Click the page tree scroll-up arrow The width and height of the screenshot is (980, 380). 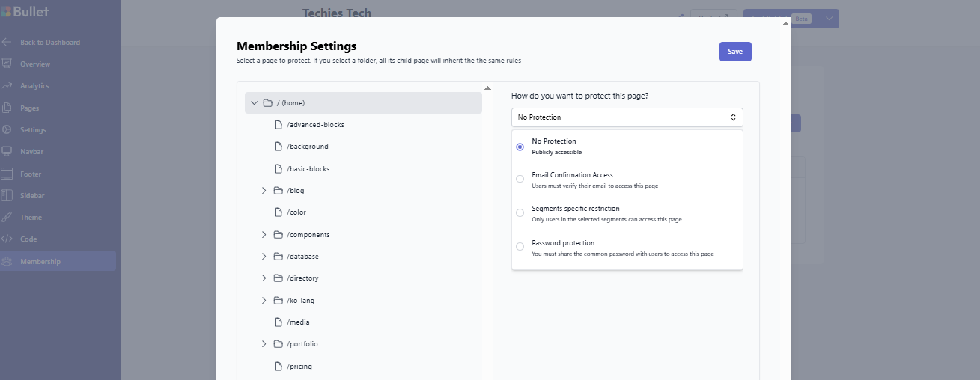(x=487, y=88)
